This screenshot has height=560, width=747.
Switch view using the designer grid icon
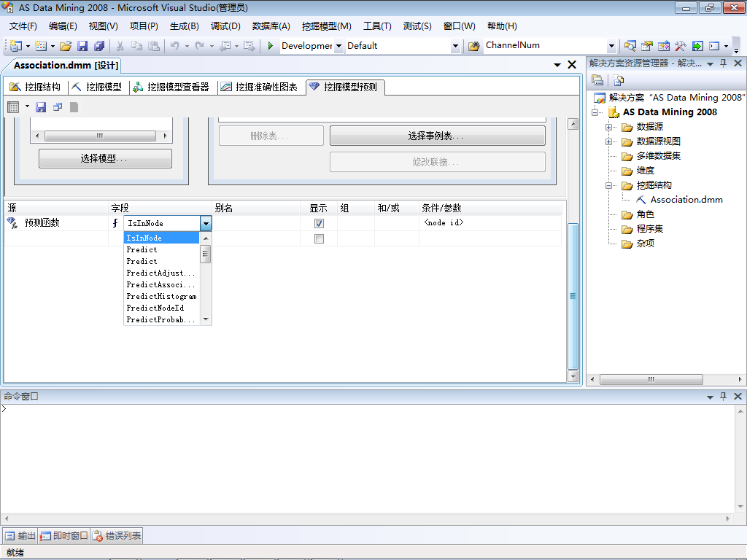(x=13, y=107)
